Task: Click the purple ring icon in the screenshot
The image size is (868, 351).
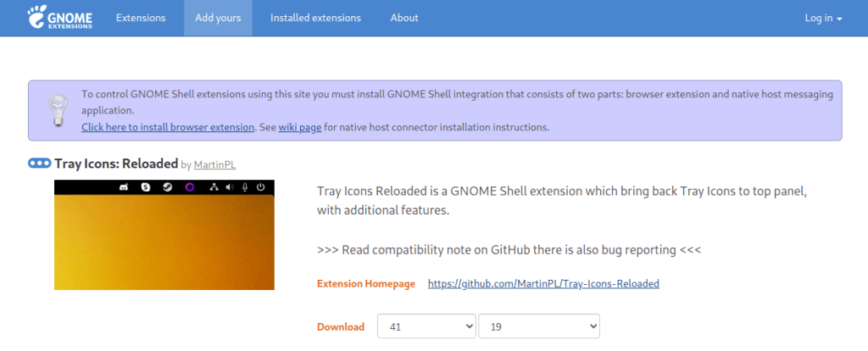Action: [190, 187]
